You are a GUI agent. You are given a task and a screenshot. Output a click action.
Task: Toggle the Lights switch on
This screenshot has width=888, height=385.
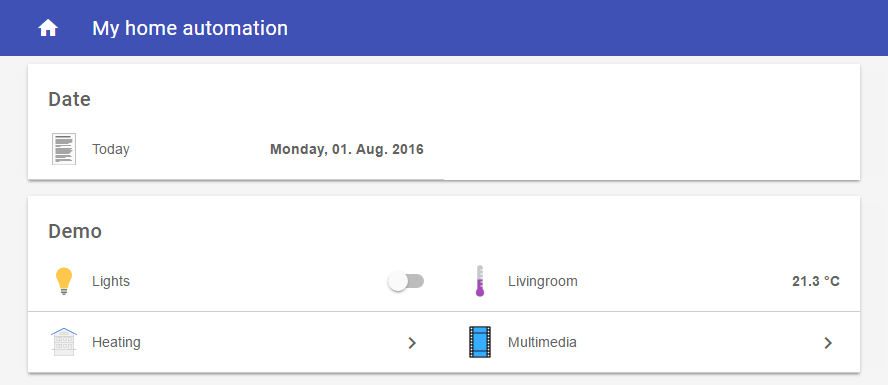pos(406,281)
